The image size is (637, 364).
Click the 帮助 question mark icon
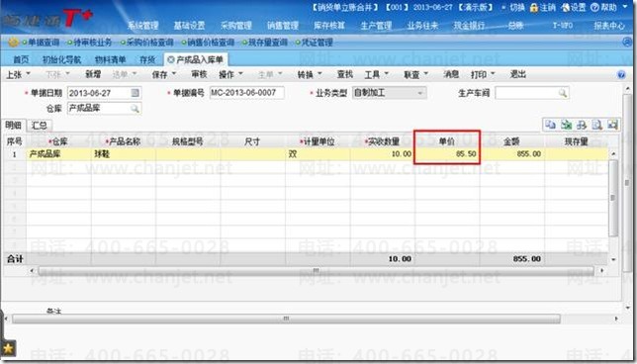pos(594,8)
